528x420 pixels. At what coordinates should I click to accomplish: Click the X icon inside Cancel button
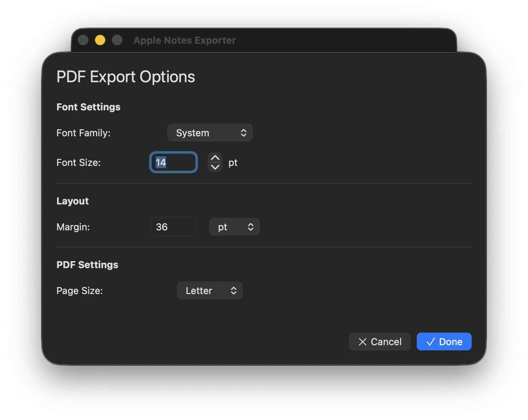[363, 341]
